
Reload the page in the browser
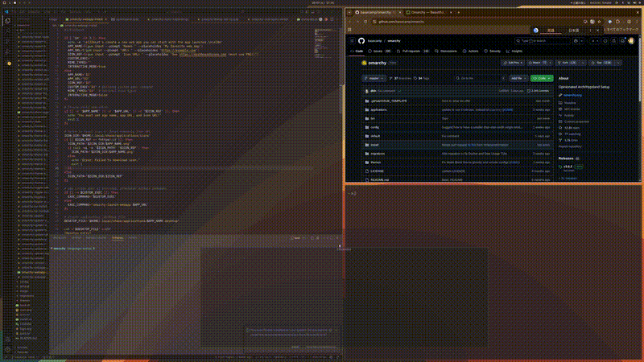coord(365,22)
